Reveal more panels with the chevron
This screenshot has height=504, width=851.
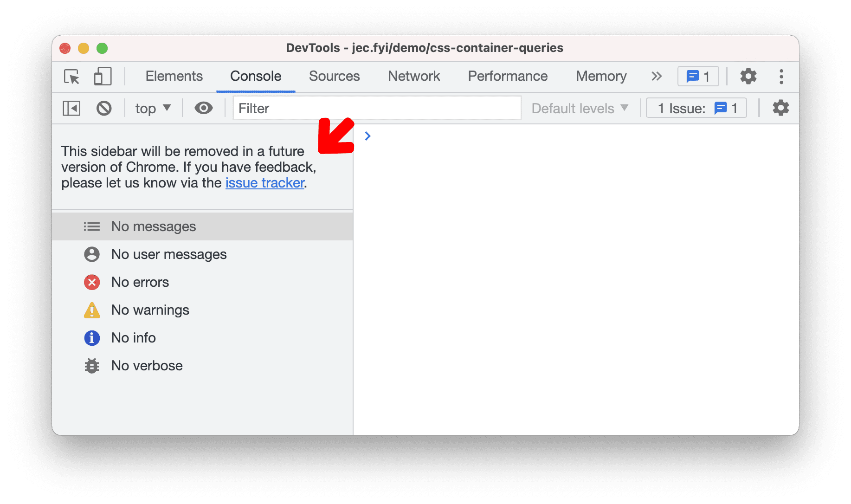click(656, 76)
